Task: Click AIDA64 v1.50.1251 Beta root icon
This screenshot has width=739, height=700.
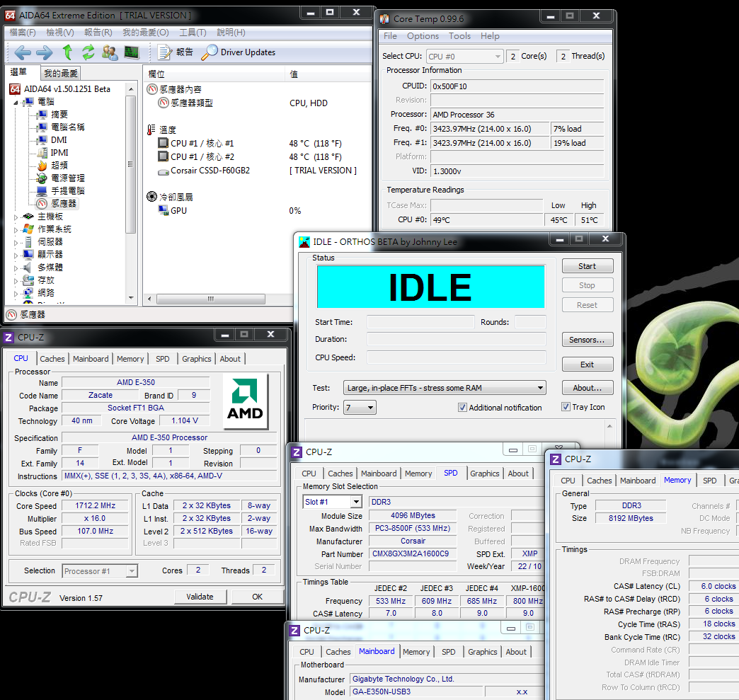Action: pyautogui.click(x=15, y=89)
